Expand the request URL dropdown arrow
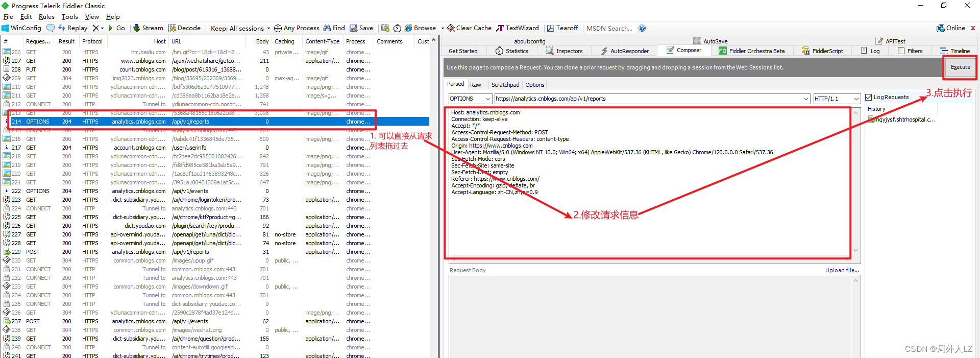 click(806, 99)
